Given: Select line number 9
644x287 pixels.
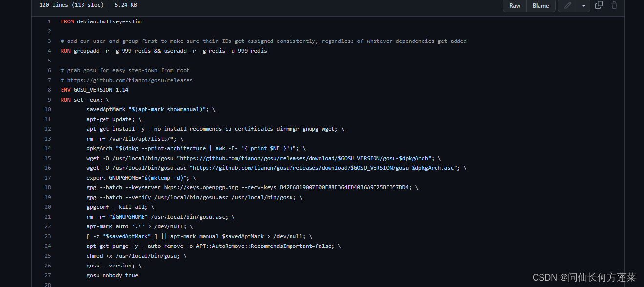Looking at the screenshot, I should pyautogui.click(x=49, y=100).
